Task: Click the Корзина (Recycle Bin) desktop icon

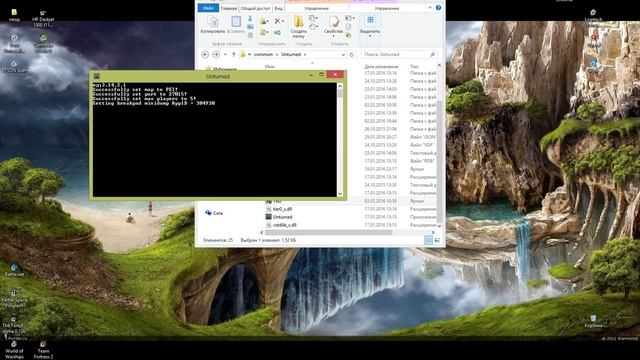Action: point(593,322)
